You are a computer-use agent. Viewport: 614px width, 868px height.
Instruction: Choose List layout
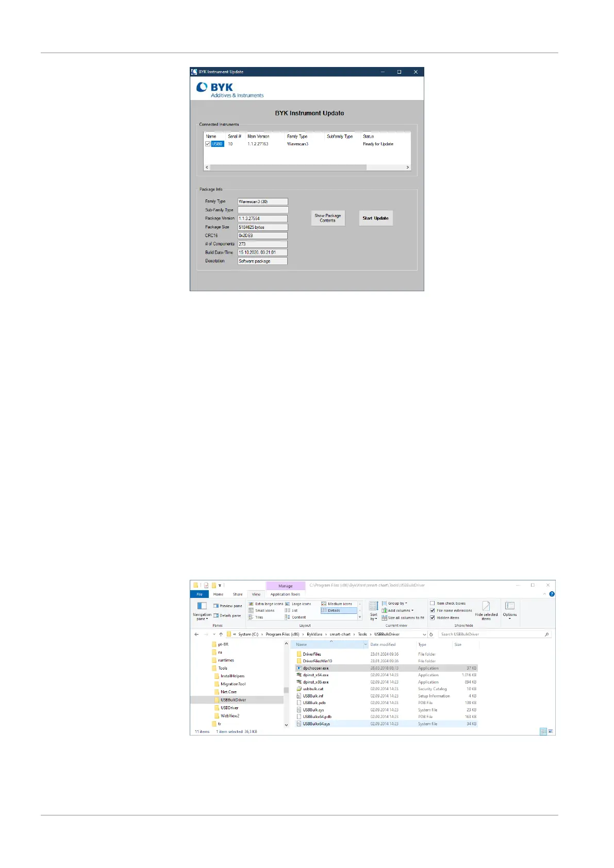(x=292, y=611)
